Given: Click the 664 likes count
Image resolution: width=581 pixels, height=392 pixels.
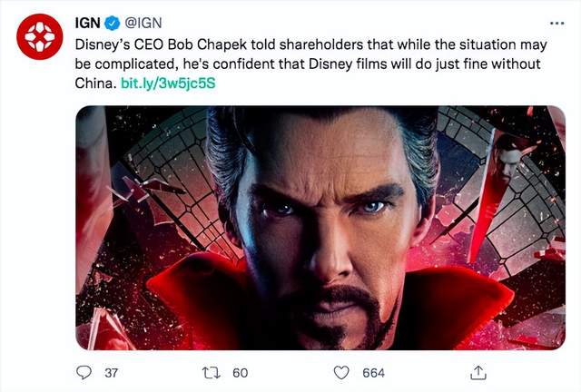Looking at the screenshot, I should (x=373, y=373).
